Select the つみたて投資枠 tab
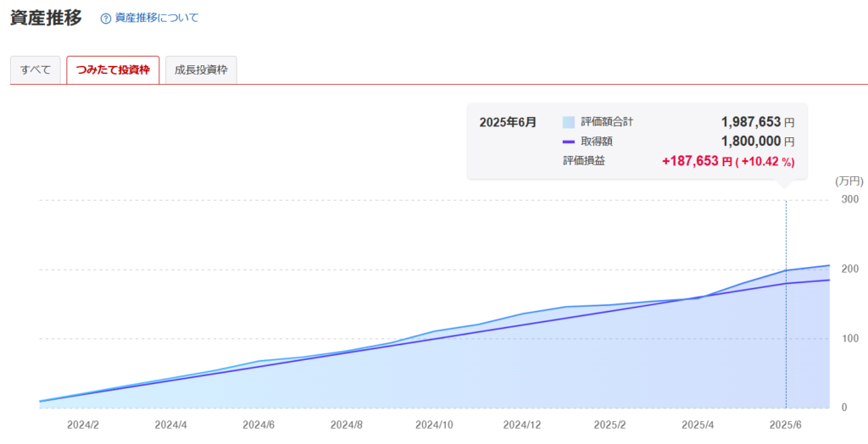This screenshot has width=868, height=444. (x=113, y=70)
